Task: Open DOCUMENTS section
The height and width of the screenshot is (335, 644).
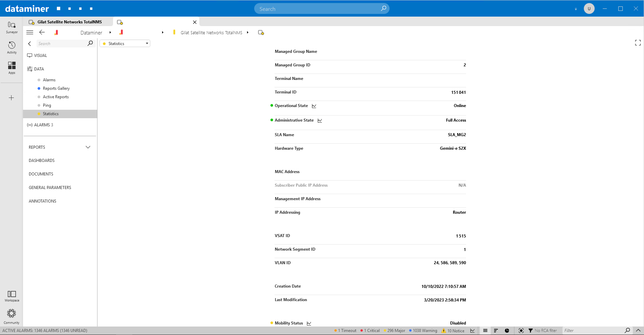Action: [x=41, y=174]
